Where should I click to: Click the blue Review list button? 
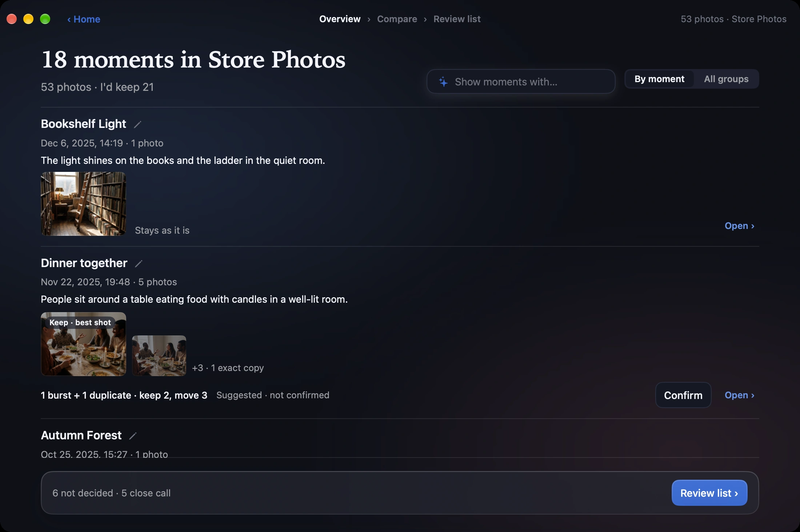[709, 493]
